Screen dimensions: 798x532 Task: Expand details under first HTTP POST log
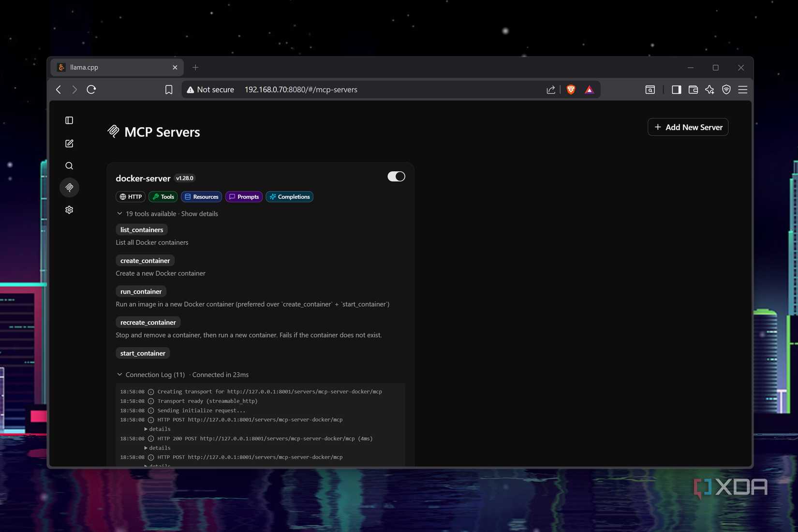point(157,429)
